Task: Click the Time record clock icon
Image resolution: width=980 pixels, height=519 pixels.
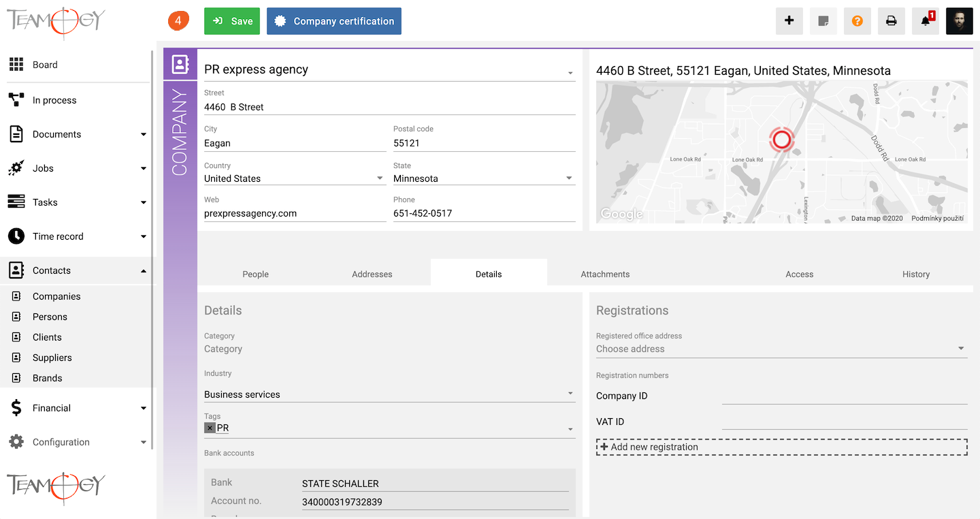Action: (x=16, y=236)
